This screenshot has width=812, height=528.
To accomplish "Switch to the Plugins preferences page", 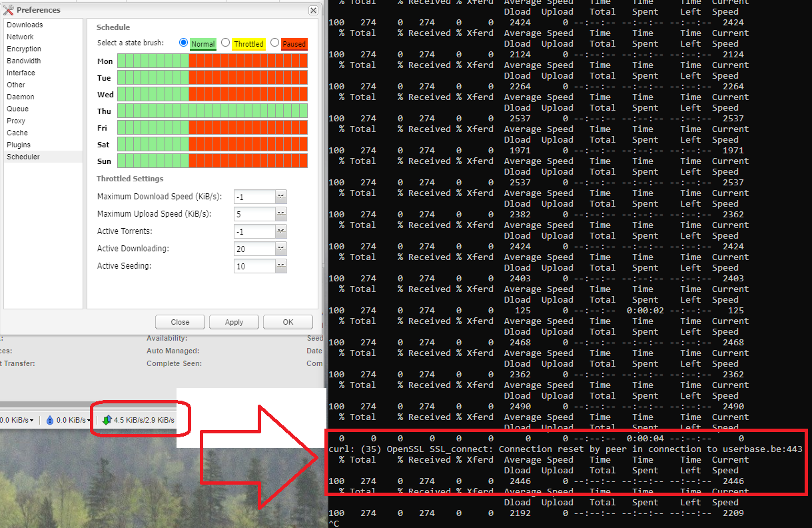I will tap(19, 145).
